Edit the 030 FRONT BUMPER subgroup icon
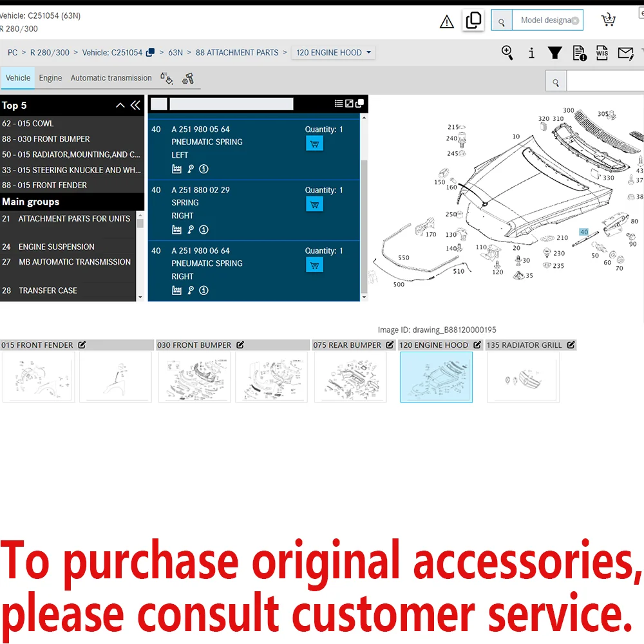The width and height of the screenshot is (644, 644). click(240, 345)
